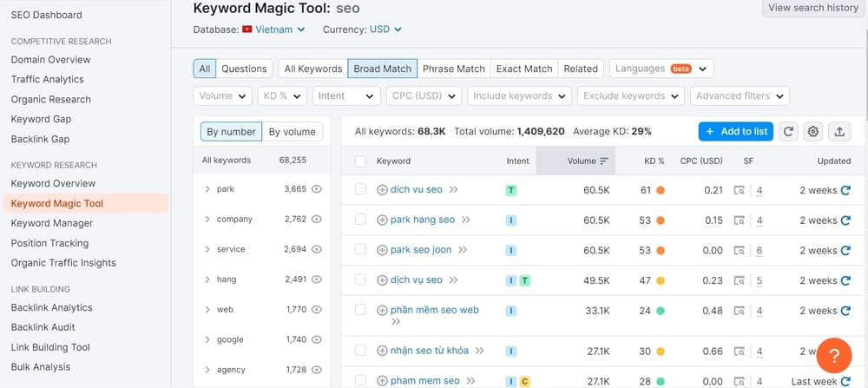Select the All Keywords match tab

(x=313, y=69)
